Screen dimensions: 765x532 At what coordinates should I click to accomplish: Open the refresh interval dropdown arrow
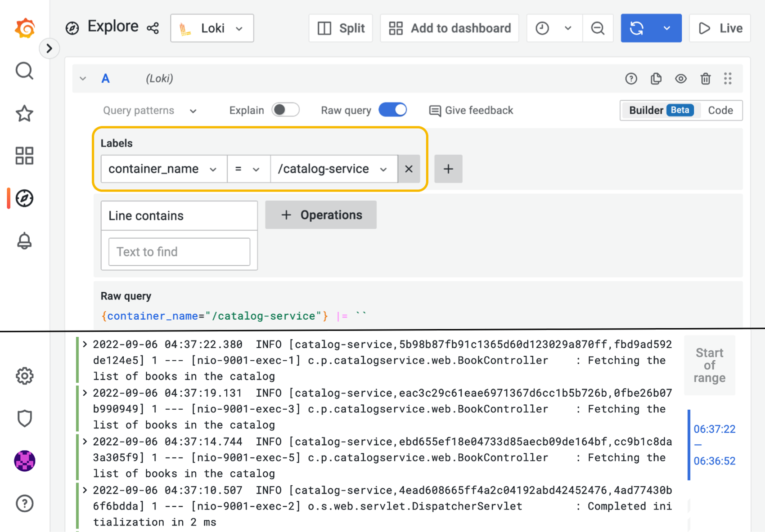[x=667, y=28]
